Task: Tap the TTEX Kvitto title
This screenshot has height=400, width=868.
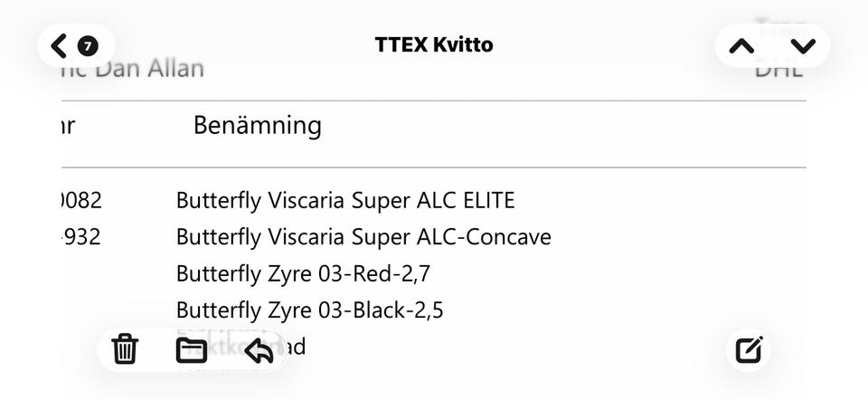Action: [434, 44]
